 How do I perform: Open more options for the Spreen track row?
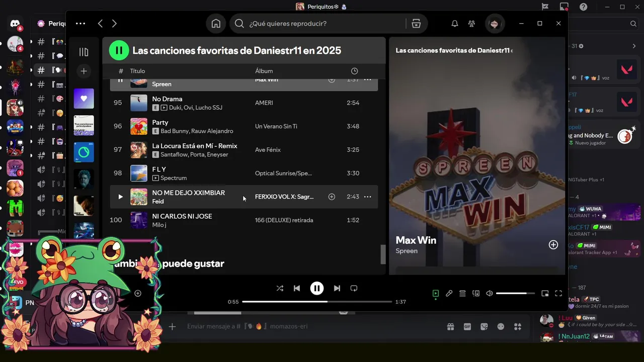[368, 80]
